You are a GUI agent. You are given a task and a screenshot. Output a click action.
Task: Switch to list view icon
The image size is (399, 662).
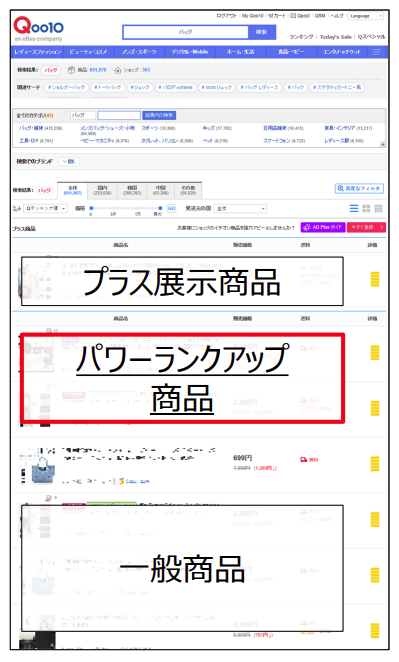(x=354, y=209)
